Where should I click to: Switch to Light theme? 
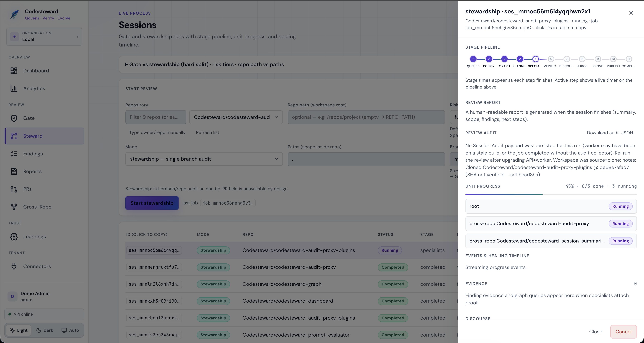pyautogui.click(x=19, y=330)
